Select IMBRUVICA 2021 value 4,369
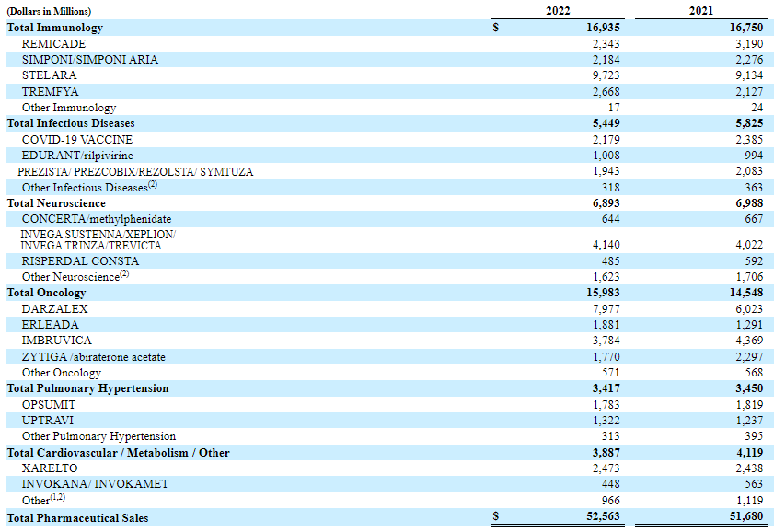Viewport: 774px width, 532px height. [x=749, y=341]
